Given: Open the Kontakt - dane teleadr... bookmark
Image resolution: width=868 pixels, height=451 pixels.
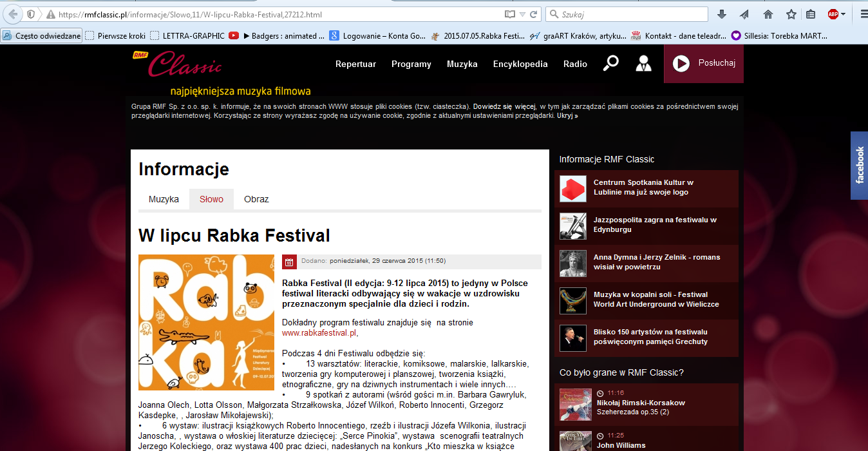Looking at the screenshot, I should [x=679, y=36].
